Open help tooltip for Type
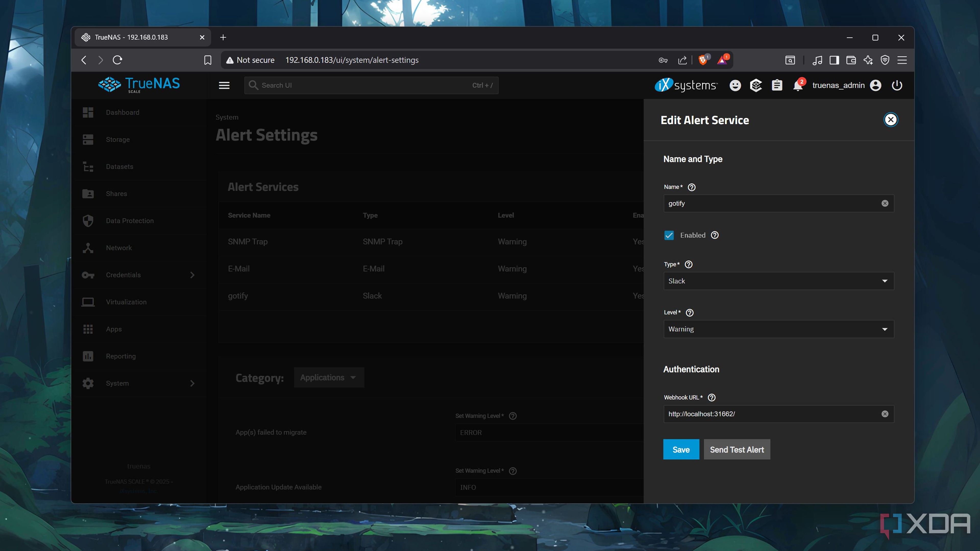The width and height of the screenshot is (980, 551). pyautogui.click(x=688, y=264)
